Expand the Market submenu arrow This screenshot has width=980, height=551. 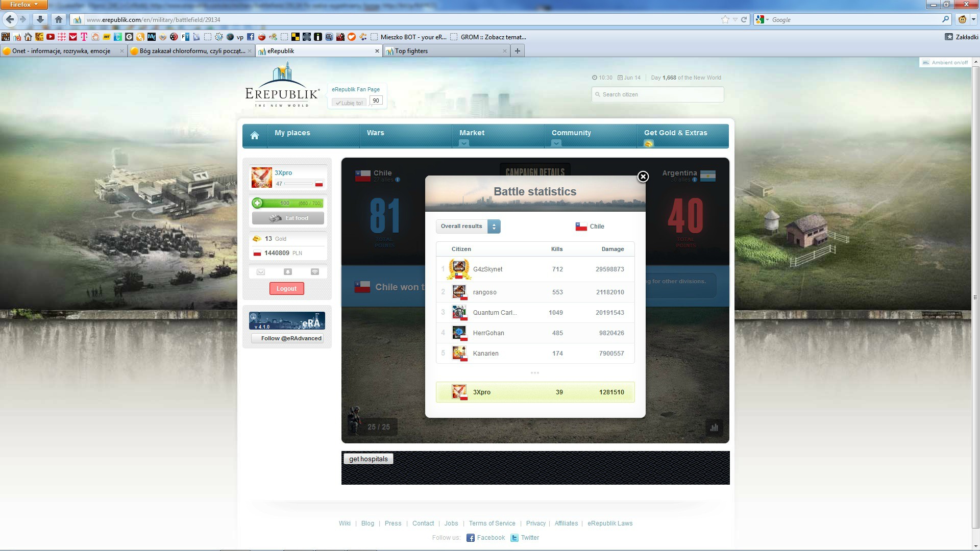(463, 144)
